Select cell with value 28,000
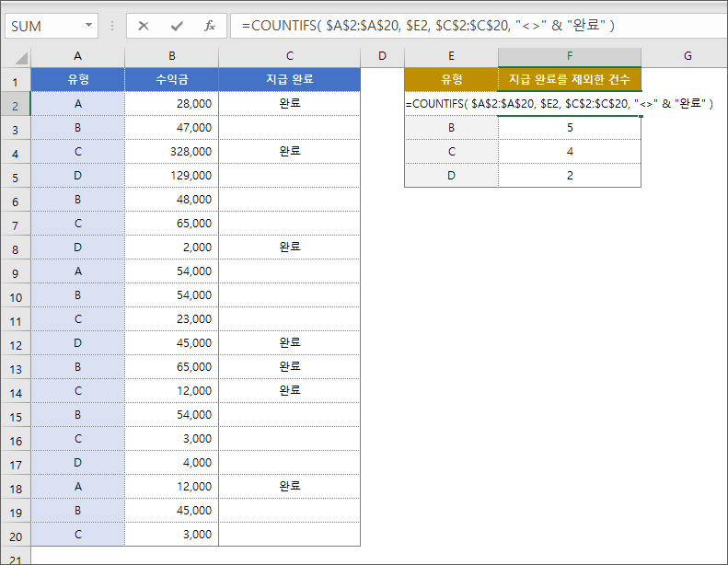The height and width of the screenshot is (565, 728). pos(172,104)
